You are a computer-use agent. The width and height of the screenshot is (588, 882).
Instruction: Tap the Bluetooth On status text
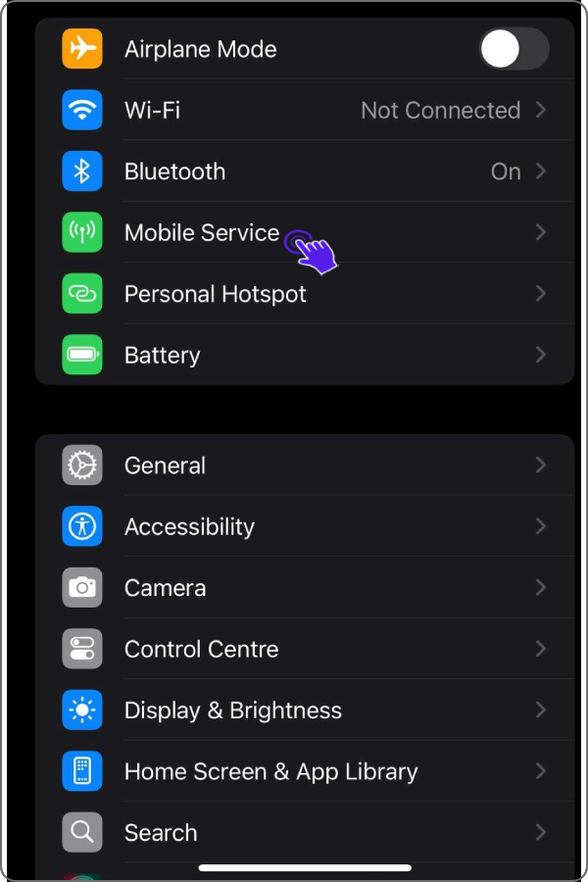point(506,171)
